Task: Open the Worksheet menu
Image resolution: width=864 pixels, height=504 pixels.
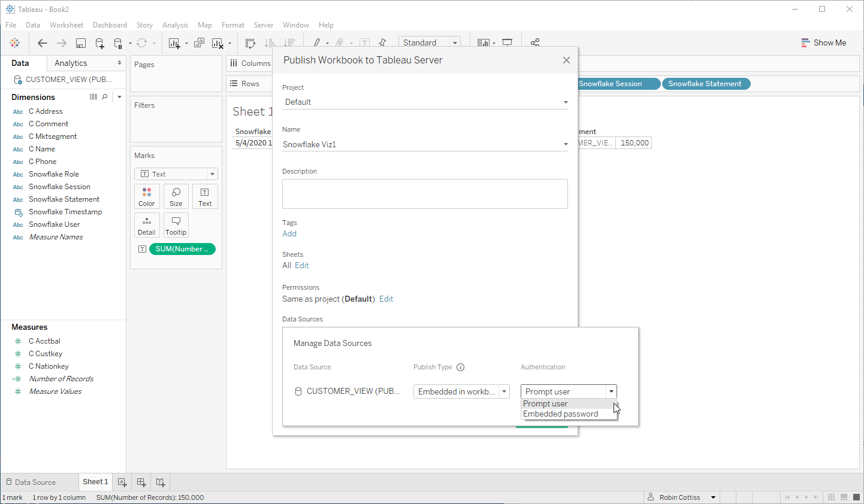Action: (67, 25)
